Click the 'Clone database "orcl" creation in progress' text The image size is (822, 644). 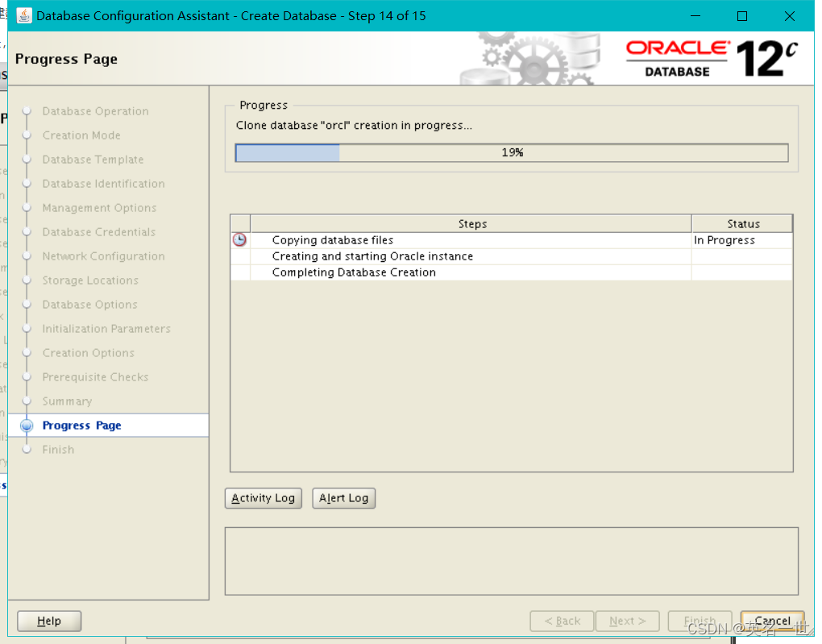pos(354,126)
